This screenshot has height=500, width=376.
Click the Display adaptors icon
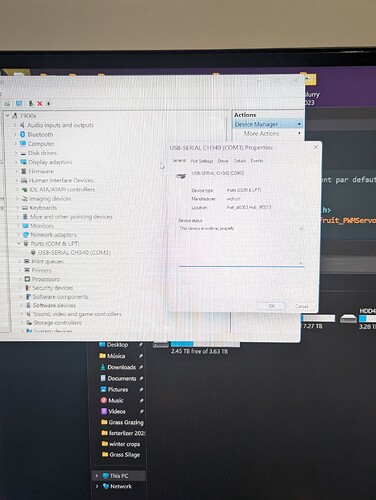23,162
